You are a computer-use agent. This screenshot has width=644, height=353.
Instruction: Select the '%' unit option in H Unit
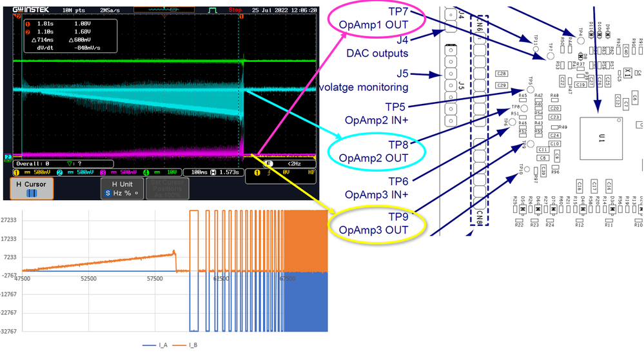[x=128, y=193]
